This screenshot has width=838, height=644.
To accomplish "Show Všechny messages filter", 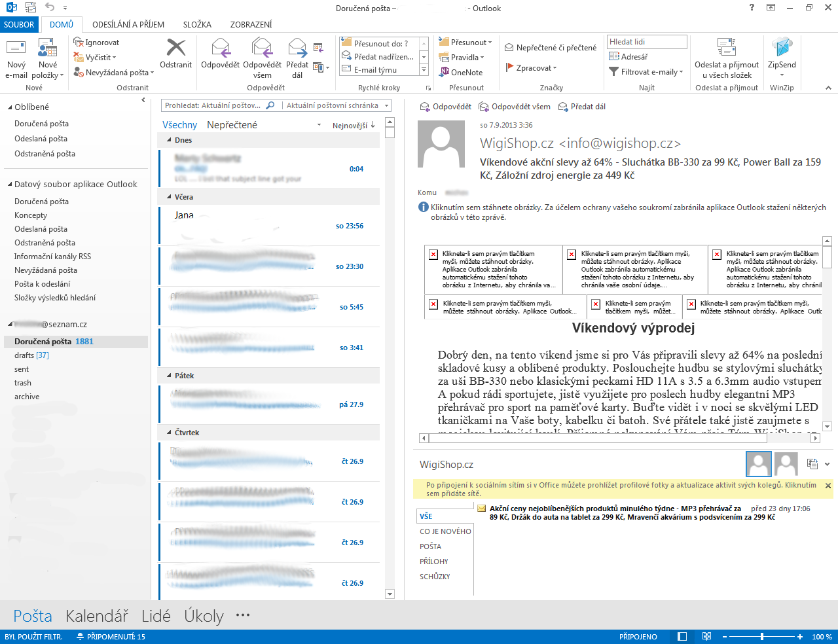I will coord(179,125).
